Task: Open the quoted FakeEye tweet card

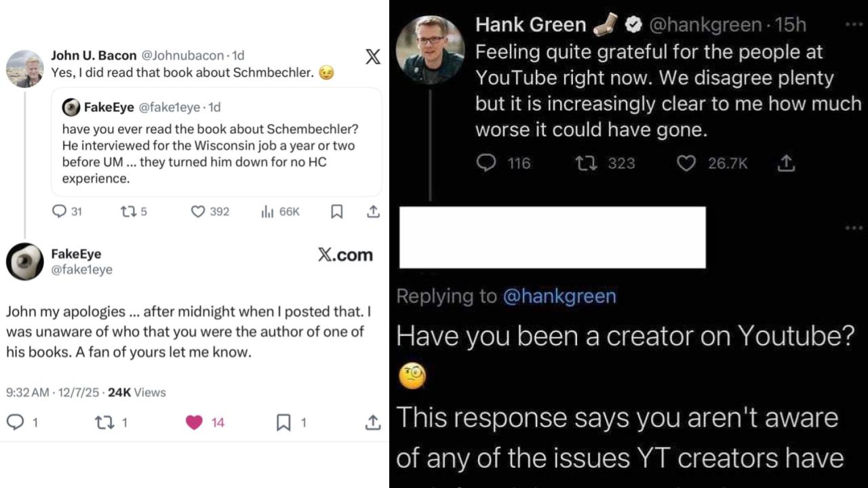Action: click(x=216, y=142)
